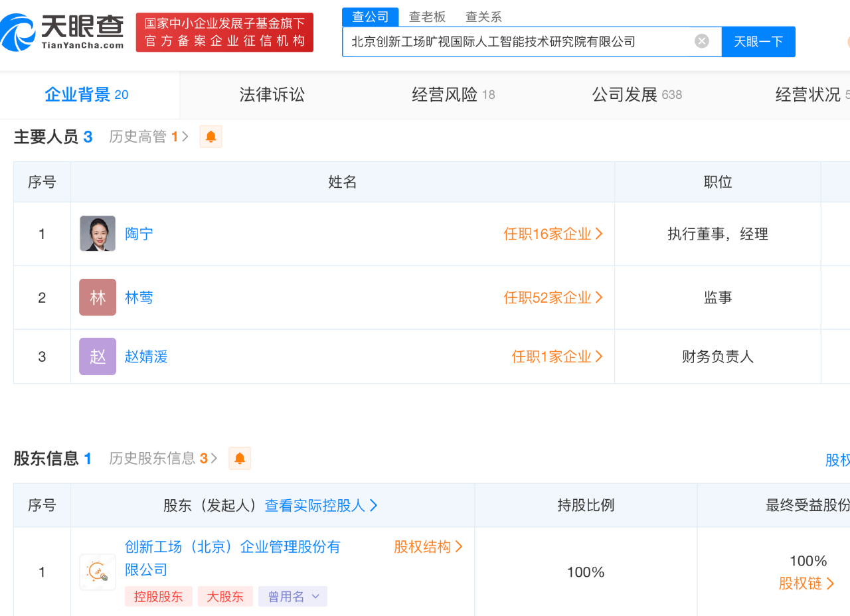Clear the search box with the X icon

click(702, 41)
